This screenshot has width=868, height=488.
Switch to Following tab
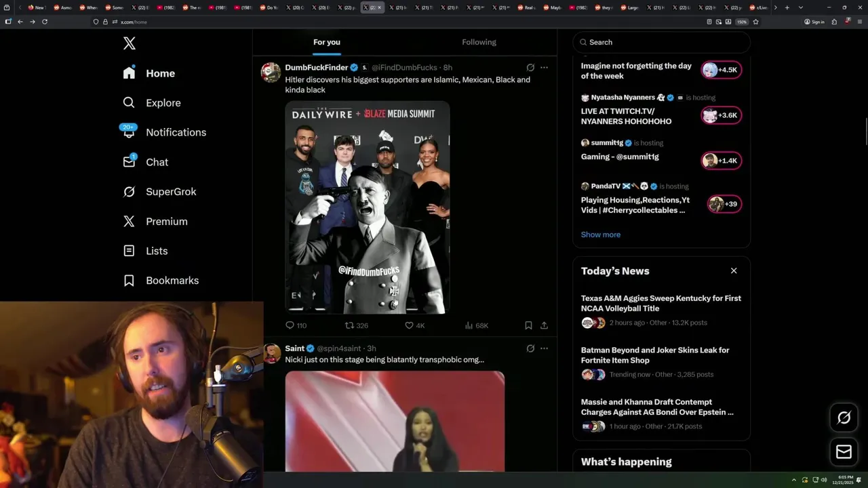(x=479, y=42)
